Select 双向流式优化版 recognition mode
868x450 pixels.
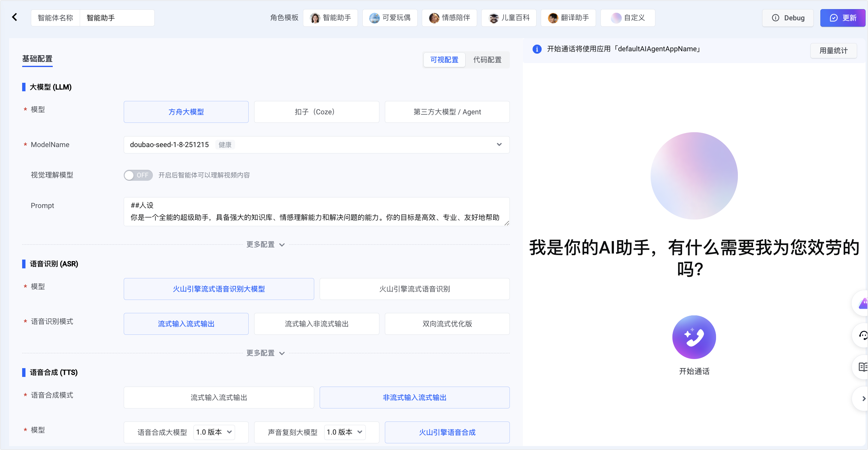pyautogui.click(x=447, y=324)
